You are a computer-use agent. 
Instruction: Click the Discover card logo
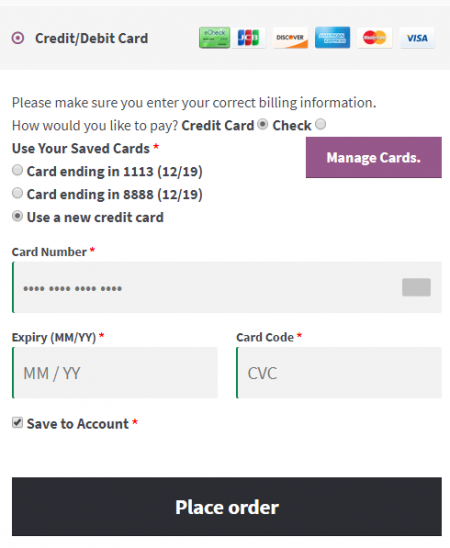click(x=290, y=37)
